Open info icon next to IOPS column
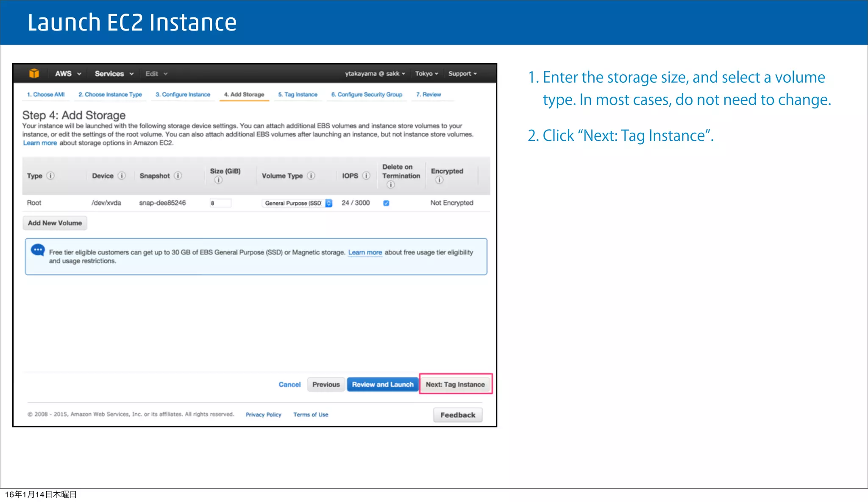Viewport: 868px width, 502px height. [x=366, y=176]
